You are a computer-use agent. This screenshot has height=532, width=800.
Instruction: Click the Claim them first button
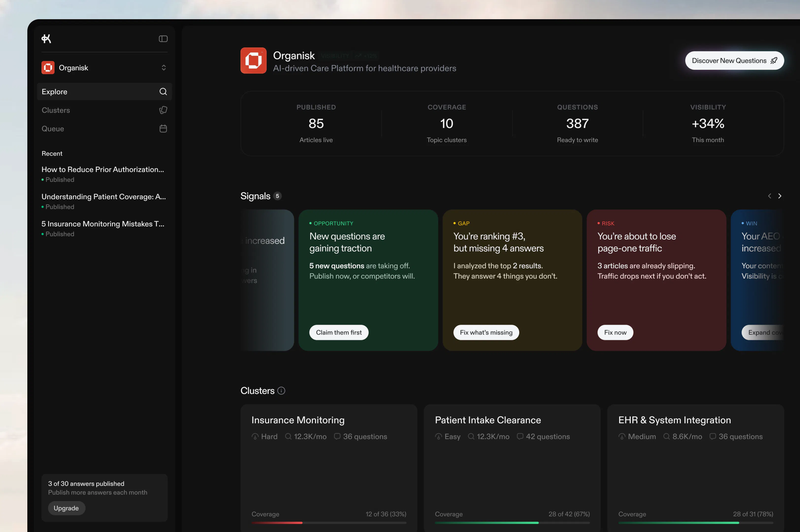point(339,332)
